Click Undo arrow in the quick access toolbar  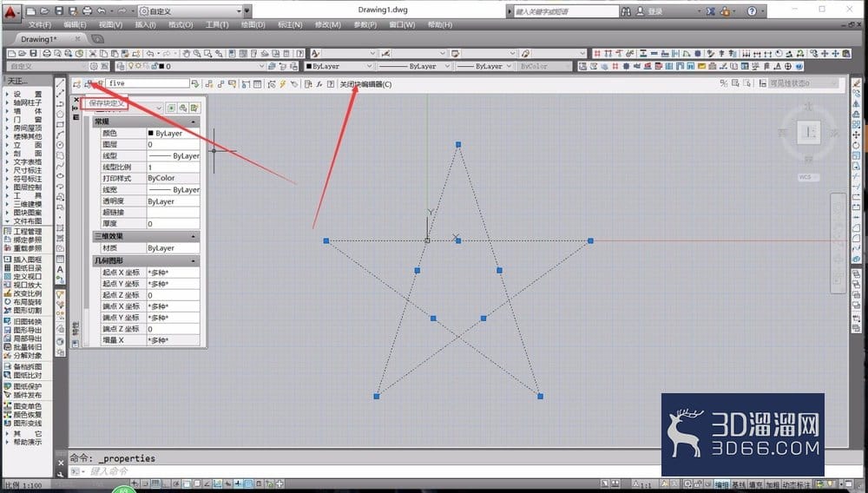point(102,10)
